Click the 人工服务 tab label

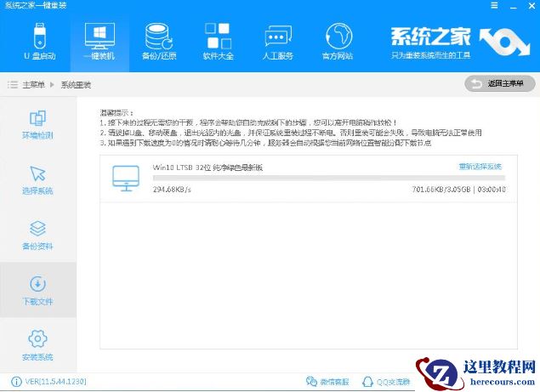click(x=277, y=56)
